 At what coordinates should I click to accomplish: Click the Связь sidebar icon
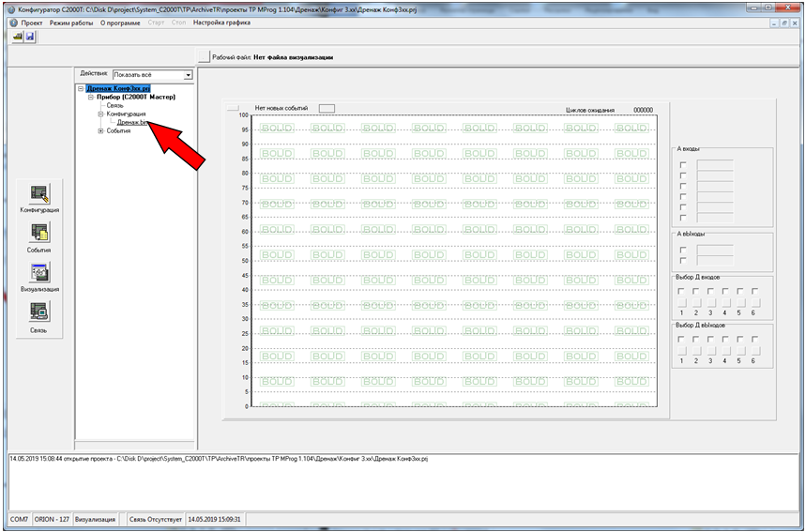click(39, 312)
